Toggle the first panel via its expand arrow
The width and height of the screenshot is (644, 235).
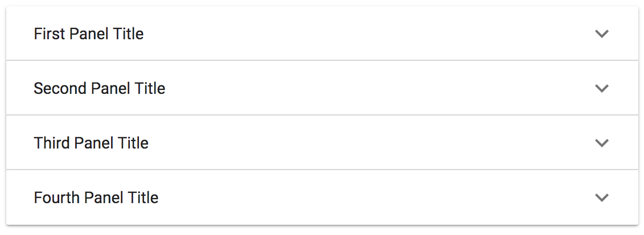[602, 34]
